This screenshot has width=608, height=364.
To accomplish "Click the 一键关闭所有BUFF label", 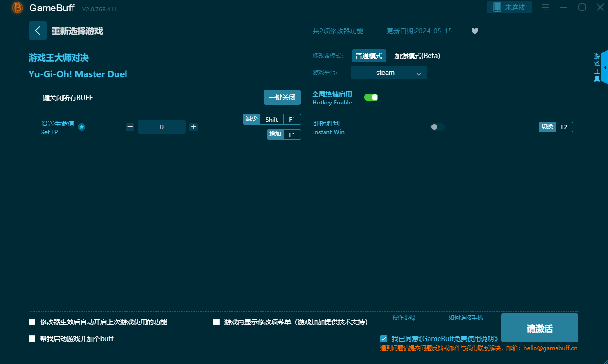I will point(64,98).
